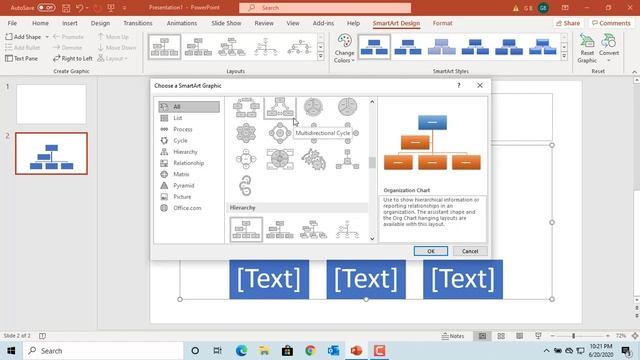
Task: Switch to the Design tab
Action: (x=100, y=23)
